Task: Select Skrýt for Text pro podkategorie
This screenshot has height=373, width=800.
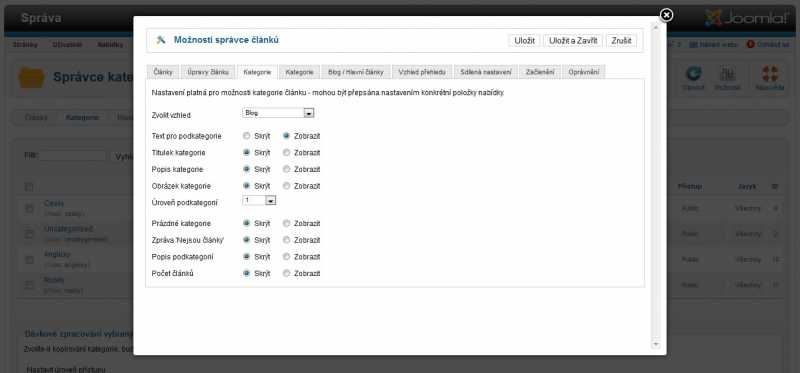Action: pyautogui.click(x=246, y=136)
